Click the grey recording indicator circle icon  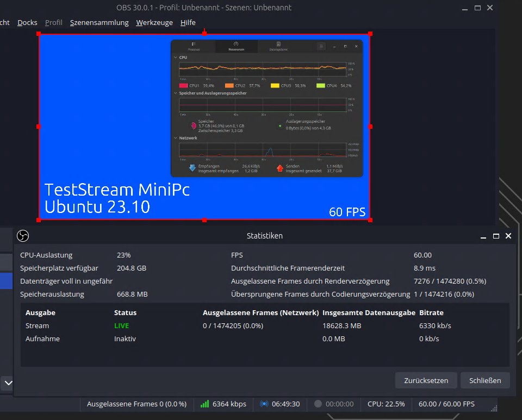[318, 404]
